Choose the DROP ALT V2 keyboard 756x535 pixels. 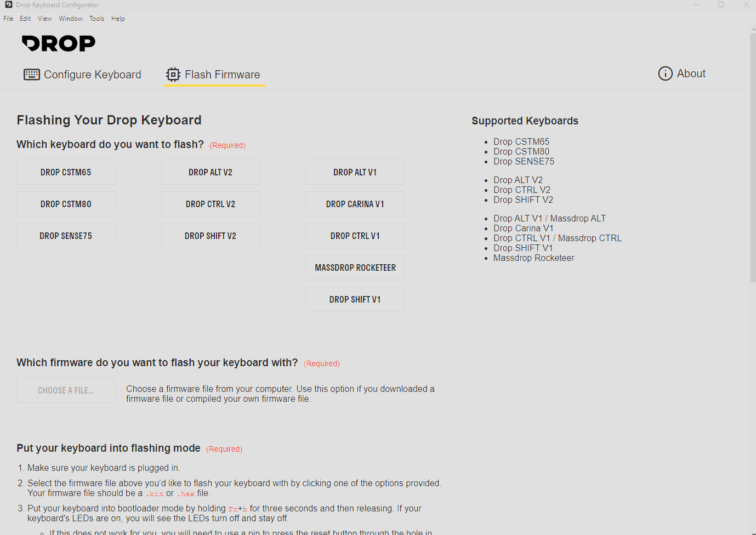[211, 172]
